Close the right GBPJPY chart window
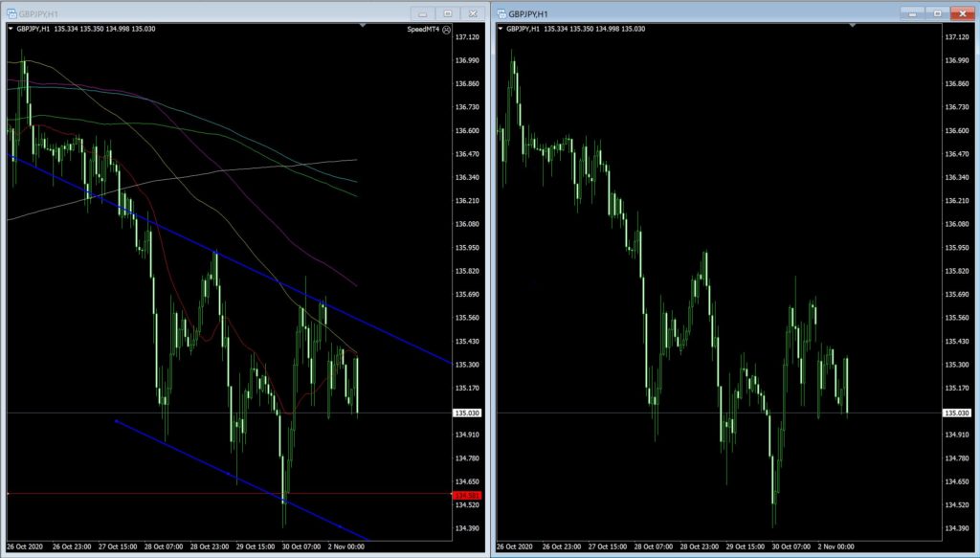This screenshot has height=558, width=980. (962, 13)
